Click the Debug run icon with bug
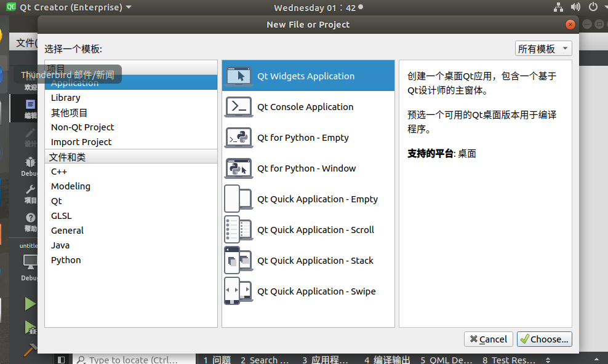 (x=30, y=328)
